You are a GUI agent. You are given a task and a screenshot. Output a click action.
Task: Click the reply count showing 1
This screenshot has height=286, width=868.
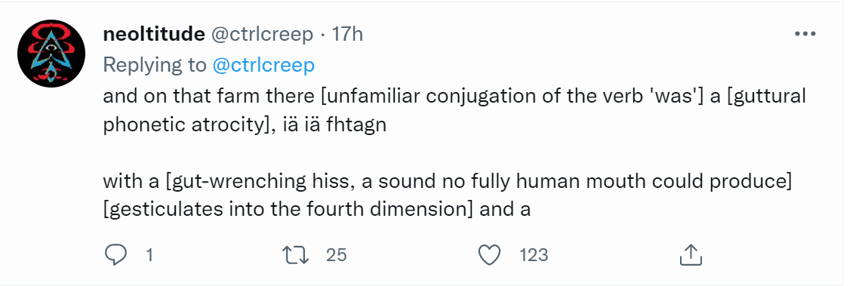(149, 255)
